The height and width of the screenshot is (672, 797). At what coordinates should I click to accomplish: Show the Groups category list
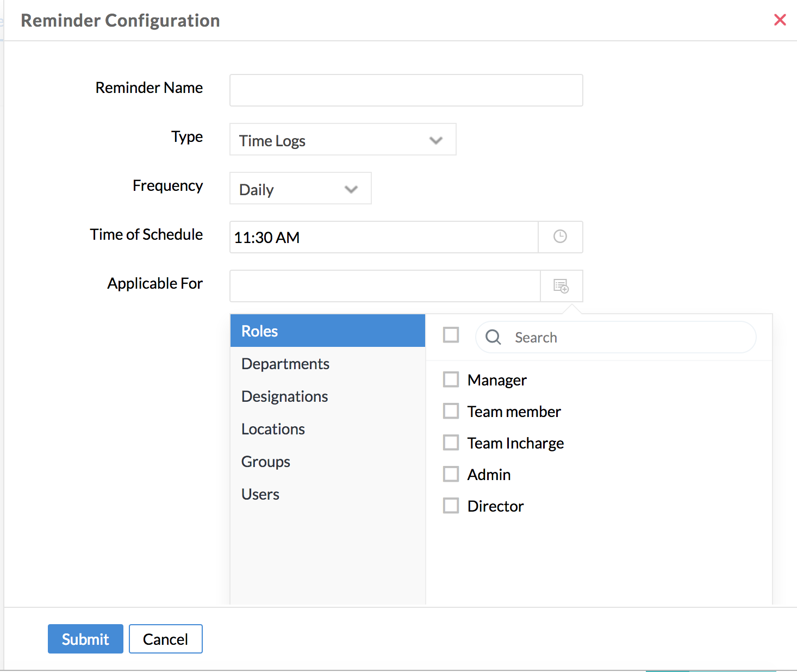(x=265, y=462)
